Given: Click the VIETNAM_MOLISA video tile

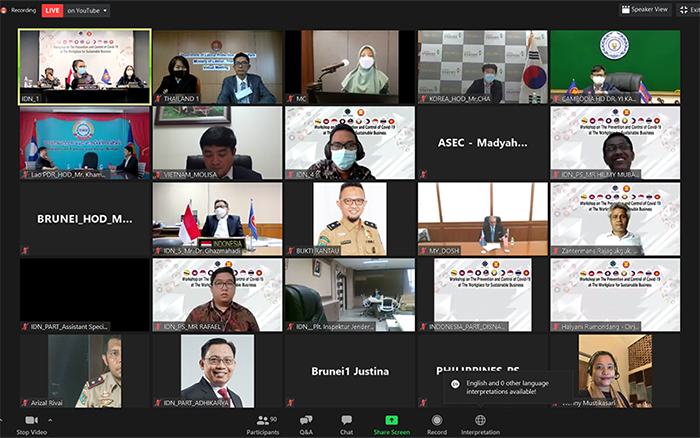Looking at the screenshot, I should [217, 142].
